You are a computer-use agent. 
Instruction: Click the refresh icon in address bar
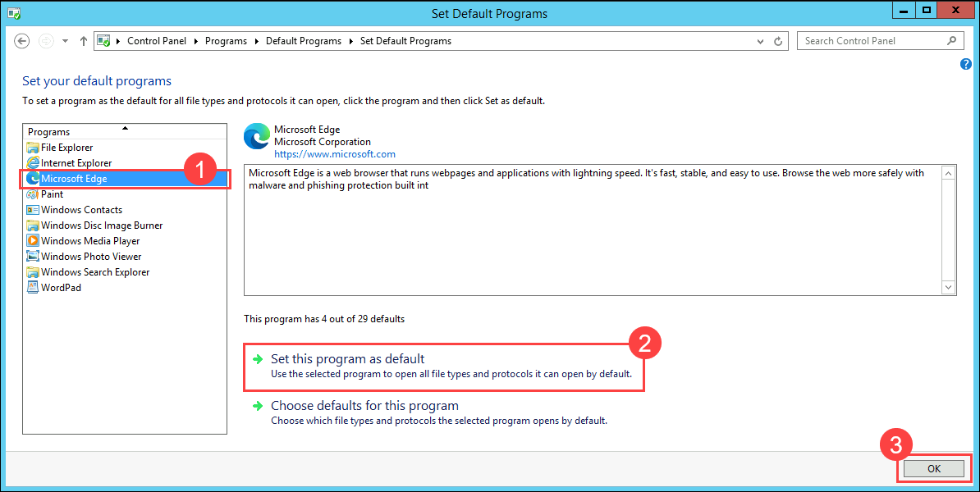777,40
